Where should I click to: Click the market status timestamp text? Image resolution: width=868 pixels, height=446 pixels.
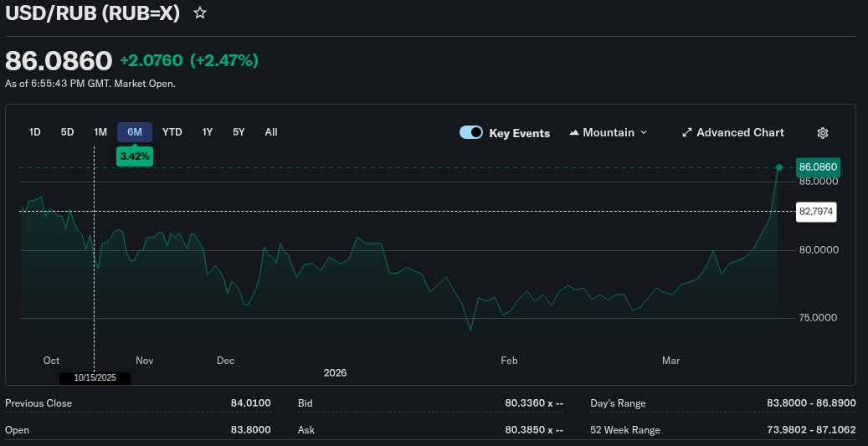(x=90, y=85)
